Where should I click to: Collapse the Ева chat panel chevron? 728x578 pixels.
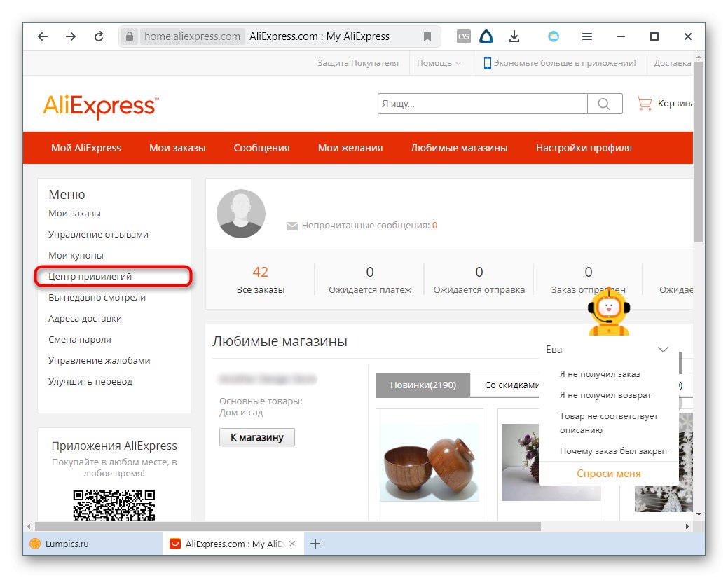[x=663, y=349]
